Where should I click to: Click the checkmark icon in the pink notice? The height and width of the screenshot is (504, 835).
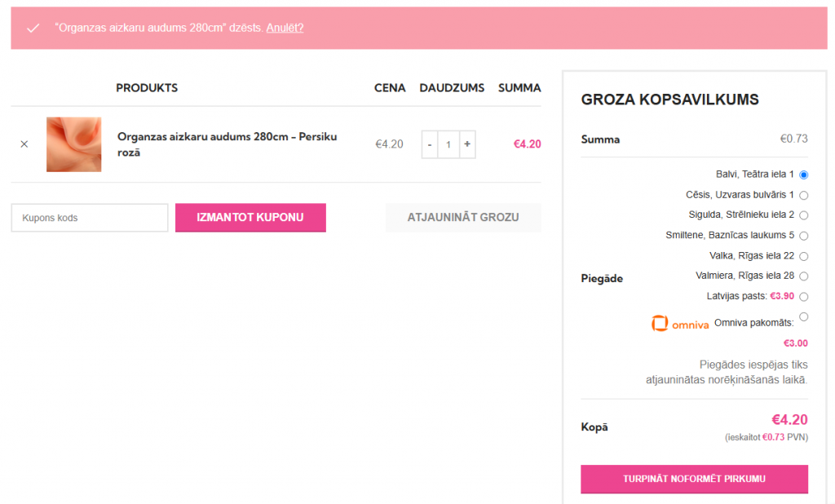pyautogui.click(x=33, y=29)
